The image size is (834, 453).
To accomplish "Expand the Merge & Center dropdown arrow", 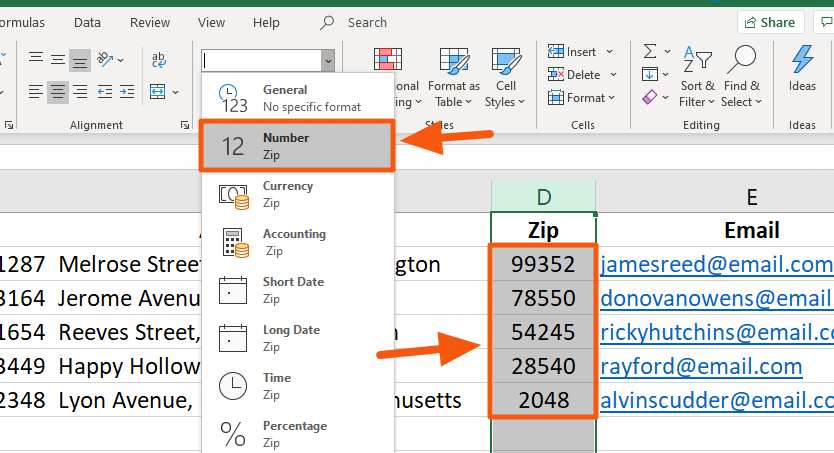I will coord(176,93).
